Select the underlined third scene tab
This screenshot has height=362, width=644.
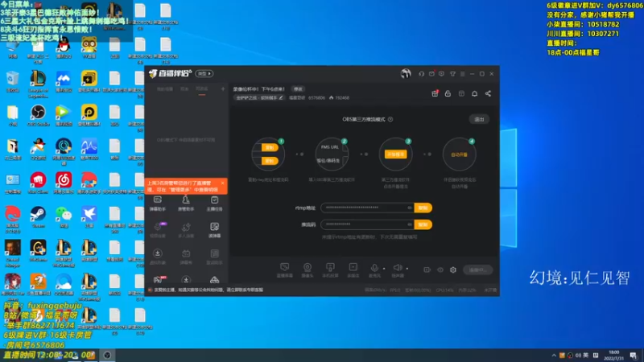coord(202,89)
